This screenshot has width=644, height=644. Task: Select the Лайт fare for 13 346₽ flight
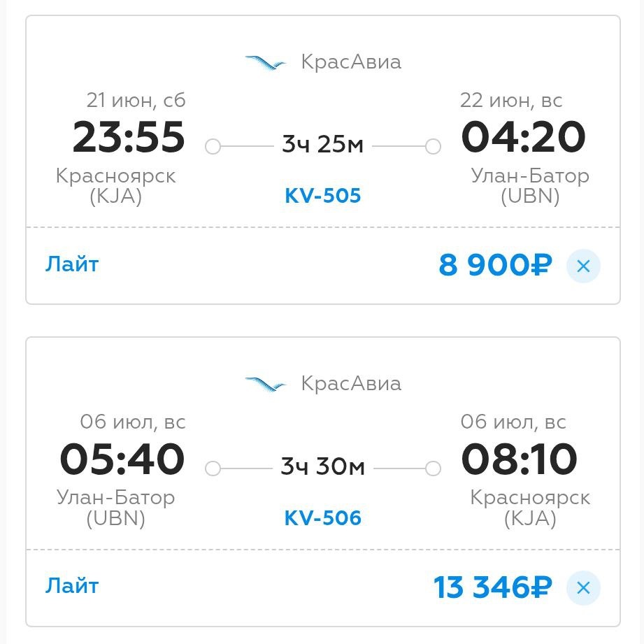tap(72, 586)
